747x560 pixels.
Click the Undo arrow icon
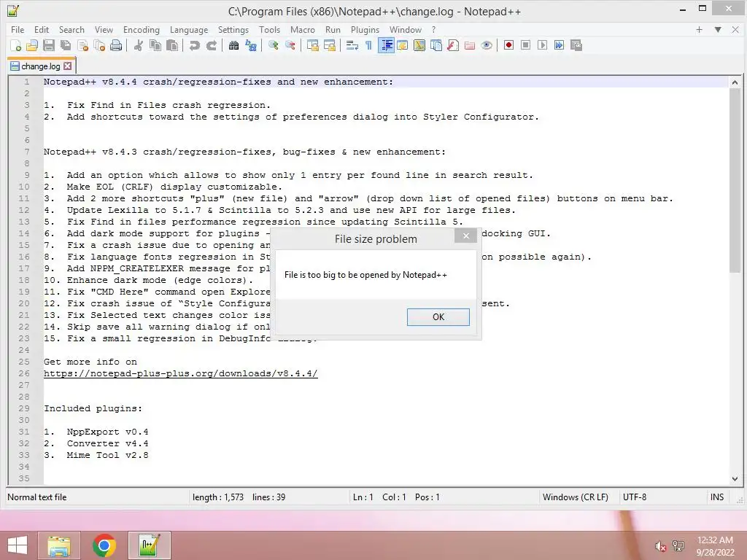(194, 45)
